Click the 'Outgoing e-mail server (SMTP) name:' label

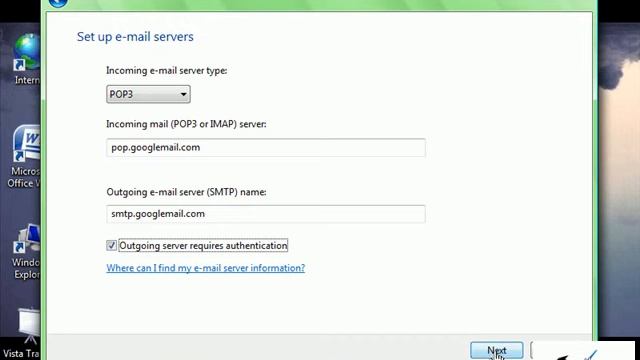(186, 192)
